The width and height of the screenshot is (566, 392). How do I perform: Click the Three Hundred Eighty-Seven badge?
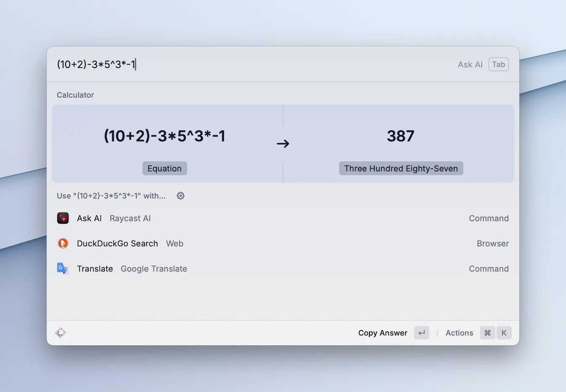(x=400, y=168)
